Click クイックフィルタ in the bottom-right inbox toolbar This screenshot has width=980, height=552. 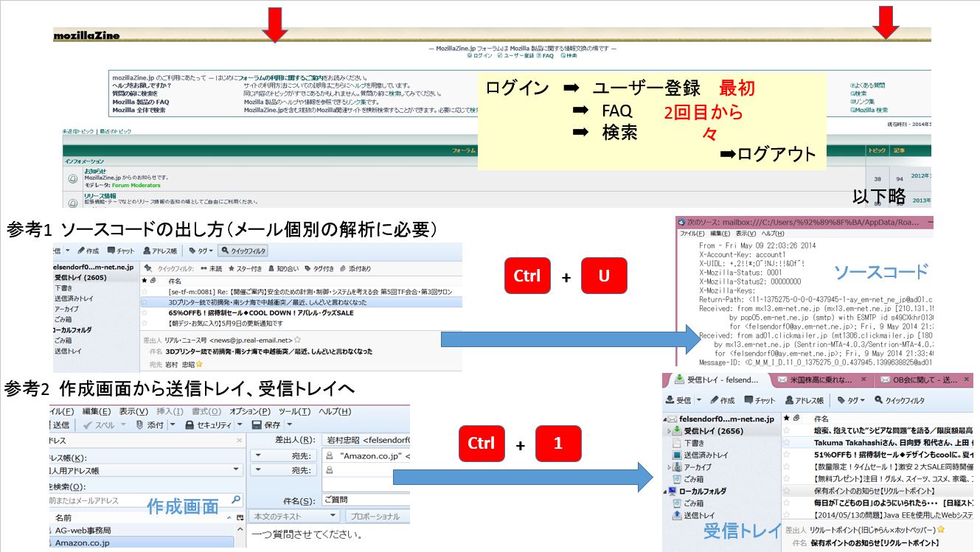[x=899, y=400]
